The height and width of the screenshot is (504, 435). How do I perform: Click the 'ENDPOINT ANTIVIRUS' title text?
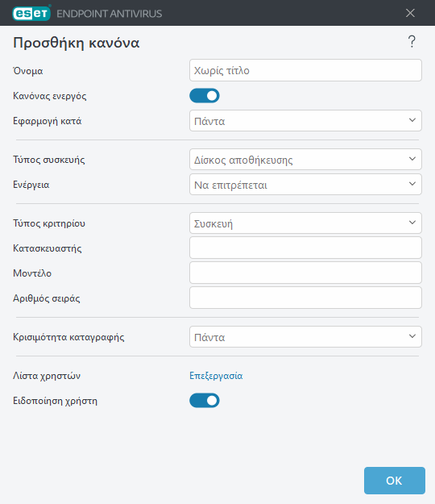109,14
